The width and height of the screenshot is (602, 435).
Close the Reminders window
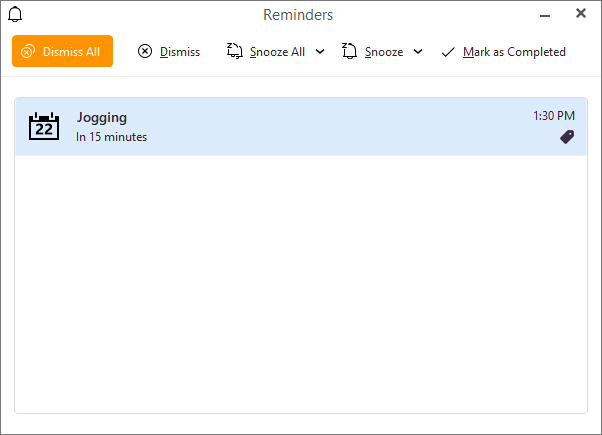click(581, 13)
